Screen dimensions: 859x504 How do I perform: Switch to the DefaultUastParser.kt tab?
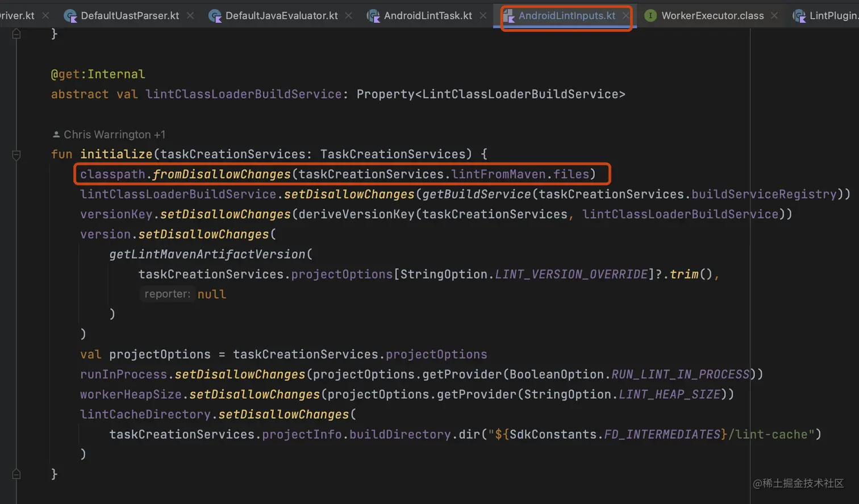point(130,16)
